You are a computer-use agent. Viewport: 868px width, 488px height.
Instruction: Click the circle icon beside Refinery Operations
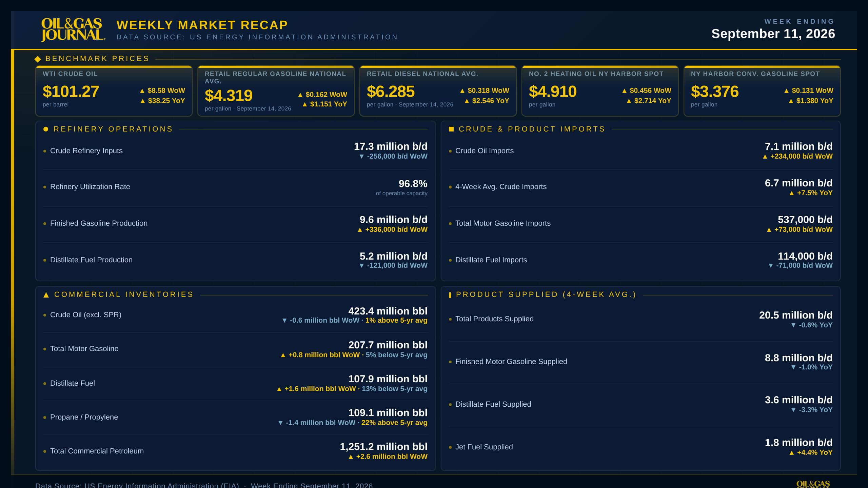46,129
